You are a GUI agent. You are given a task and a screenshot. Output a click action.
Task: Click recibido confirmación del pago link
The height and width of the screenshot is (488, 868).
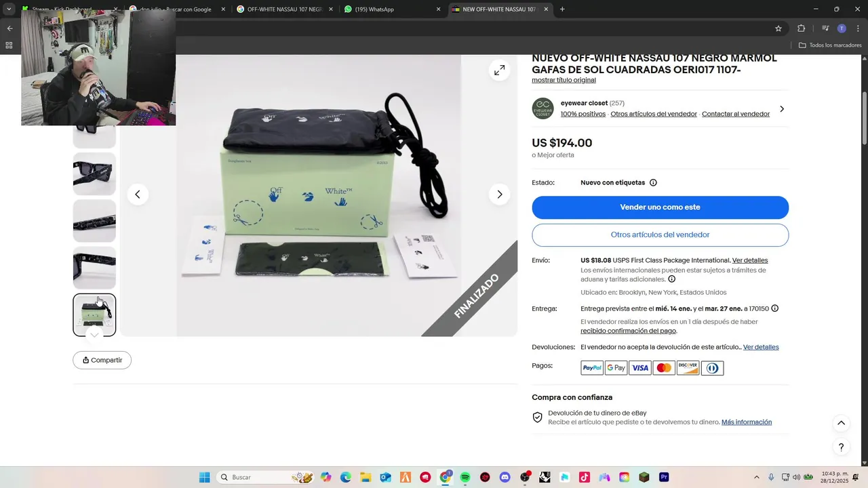(628, 331)
